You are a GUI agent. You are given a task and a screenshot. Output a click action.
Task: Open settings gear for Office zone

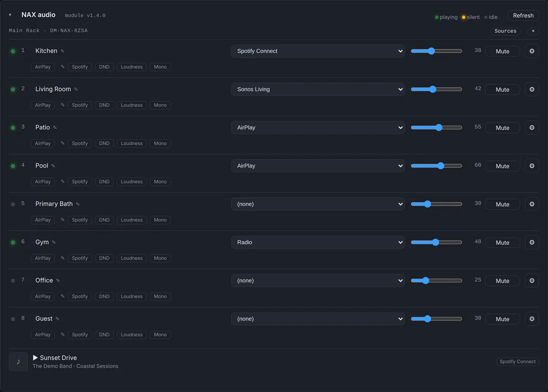click(x=532, y=281)
